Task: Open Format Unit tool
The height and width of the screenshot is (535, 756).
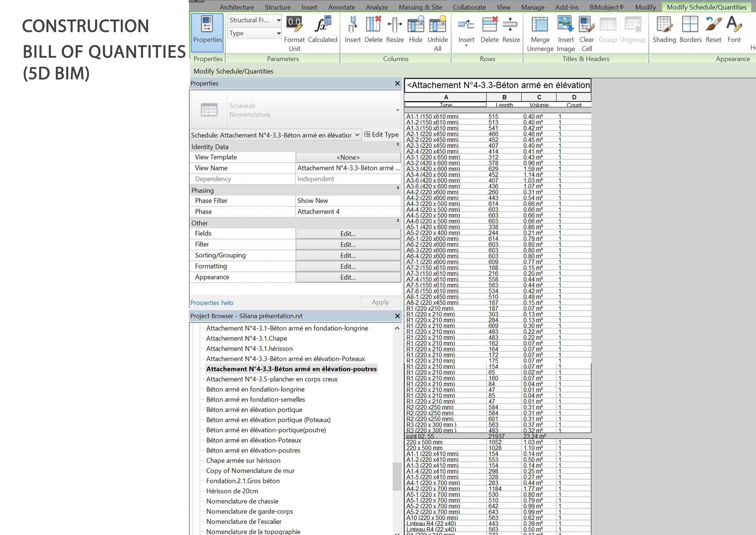Action: click(x=294, y=33)
